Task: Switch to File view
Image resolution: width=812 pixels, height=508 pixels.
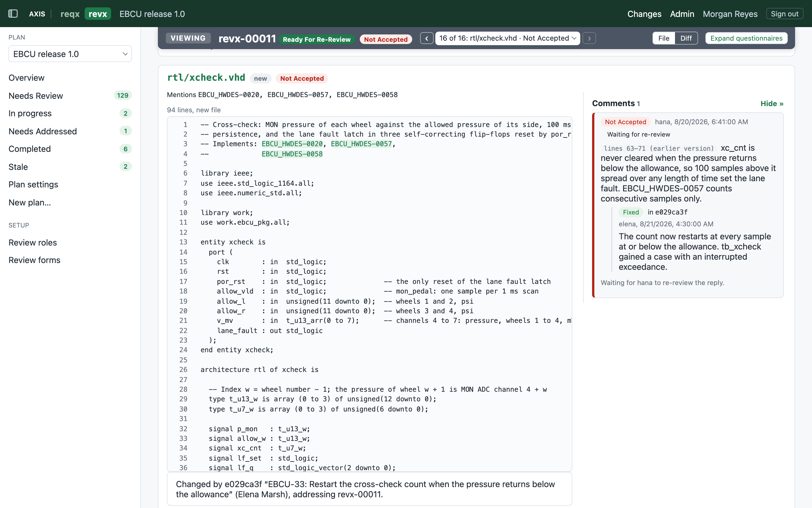Action: 663,38
